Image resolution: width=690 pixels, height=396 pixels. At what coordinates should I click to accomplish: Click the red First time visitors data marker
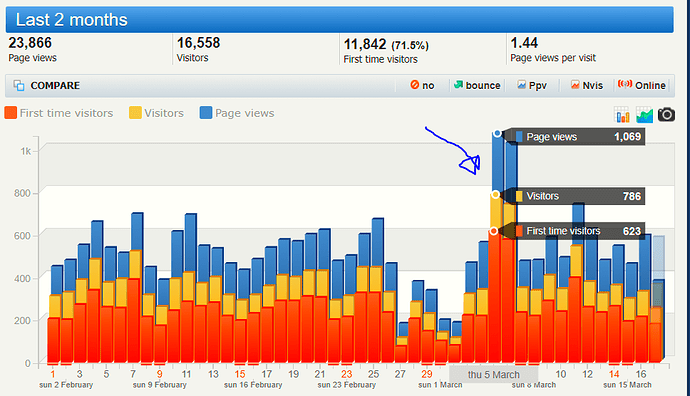click(x=494, y=231)
